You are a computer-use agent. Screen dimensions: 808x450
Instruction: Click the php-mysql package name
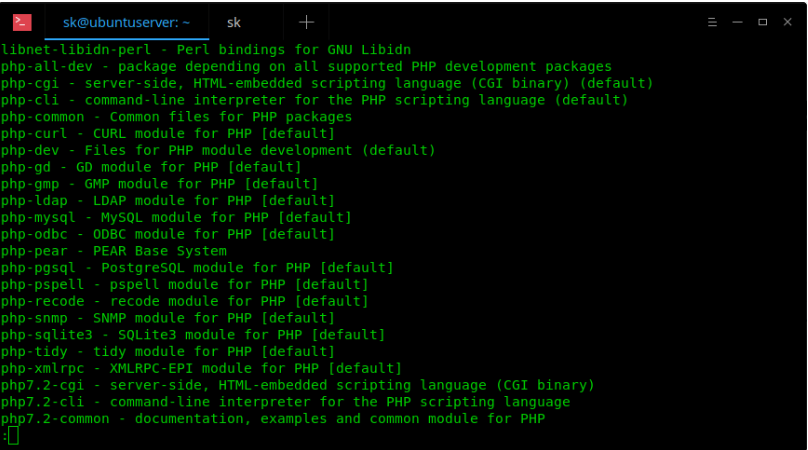point(38,218)
